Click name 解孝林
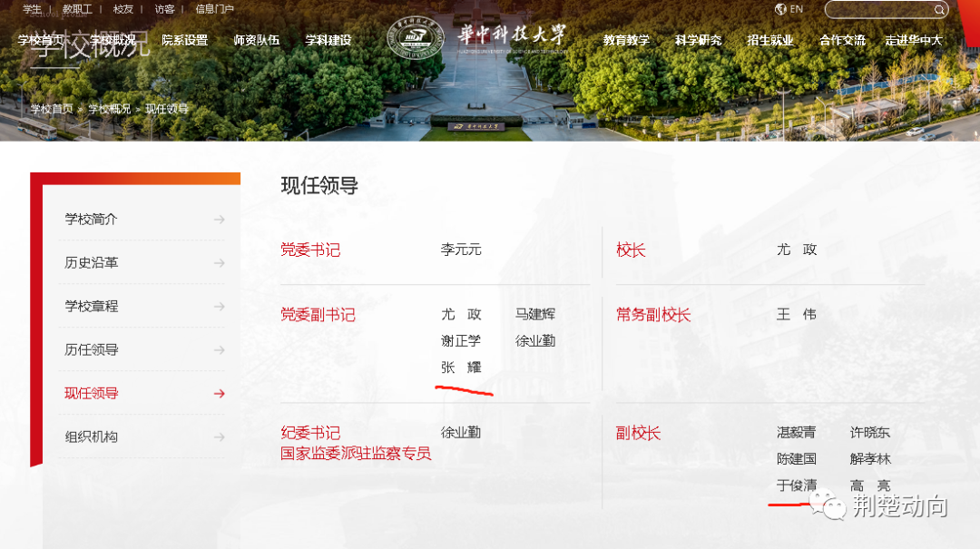Viewport: 980px width, 549px height. 870,459
